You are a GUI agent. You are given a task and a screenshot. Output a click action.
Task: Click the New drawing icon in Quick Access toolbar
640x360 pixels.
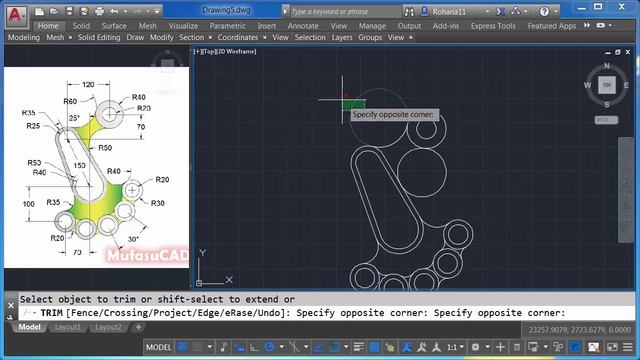pos(39,11)
